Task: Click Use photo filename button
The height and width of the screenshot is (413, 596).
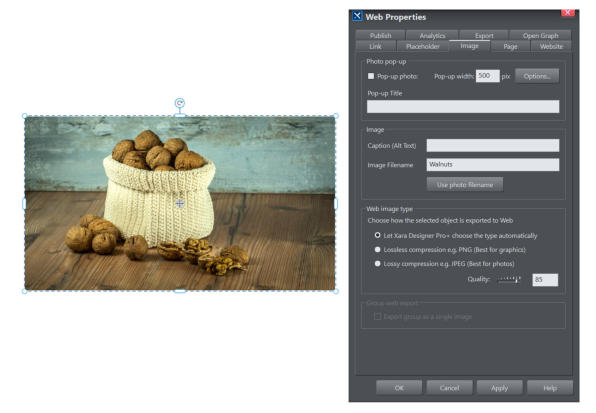Action: 464,185
